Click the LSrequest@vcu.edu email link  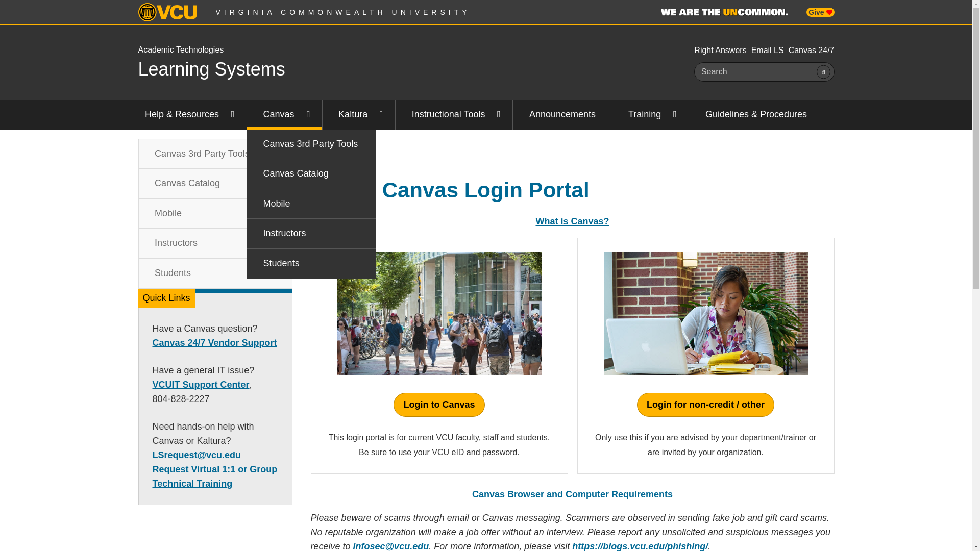(x=197, y=455)
